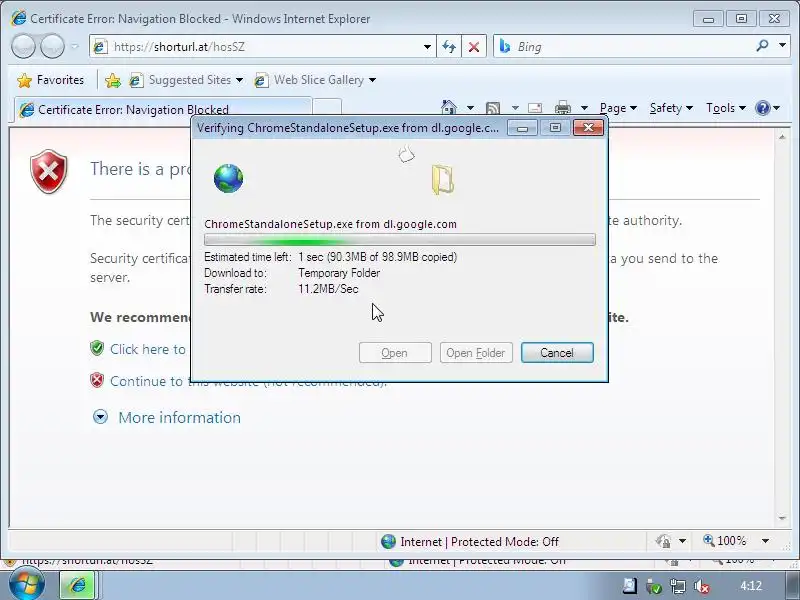Click the IE Forward navigation button
Screen dimensions: 800x600
[x=52, y=47]
